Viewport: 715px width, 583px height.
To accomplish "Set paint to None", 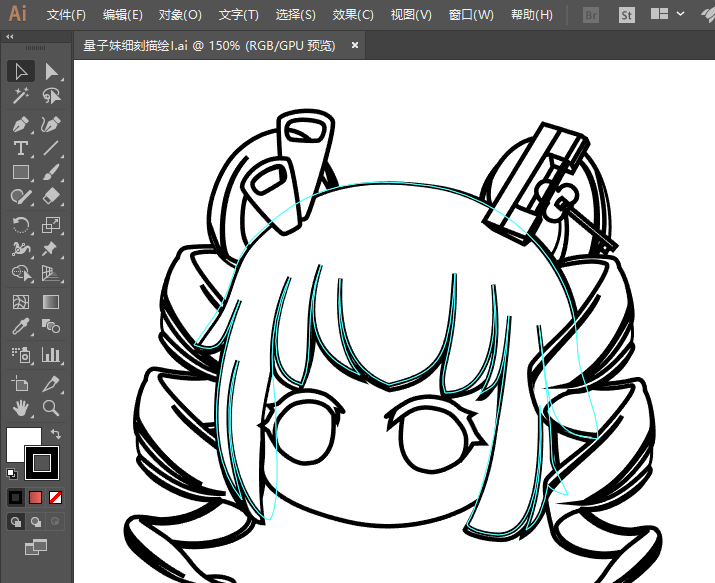I will point(56,497).
